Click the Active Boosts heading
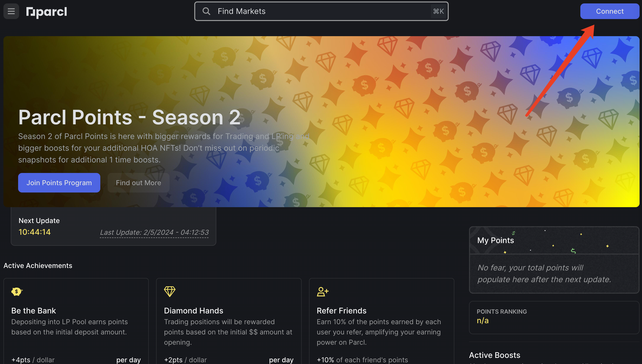The height and width of the screenshot is (364, 642). pos(494,355)
